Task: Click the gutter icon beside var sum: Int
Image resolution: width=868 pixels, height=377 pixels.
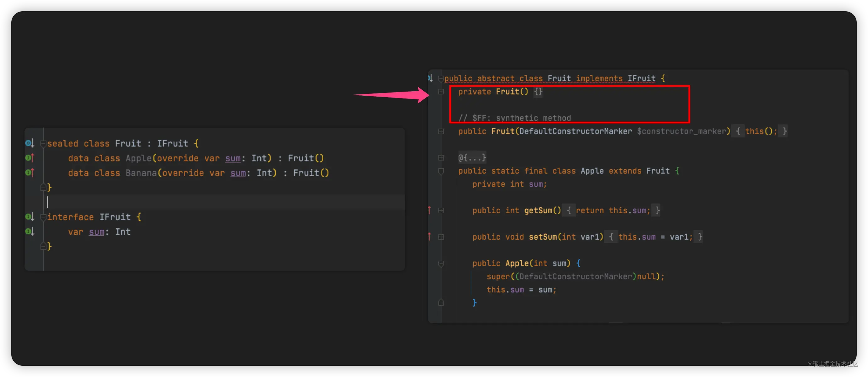Action: click(x=30, y=231)
